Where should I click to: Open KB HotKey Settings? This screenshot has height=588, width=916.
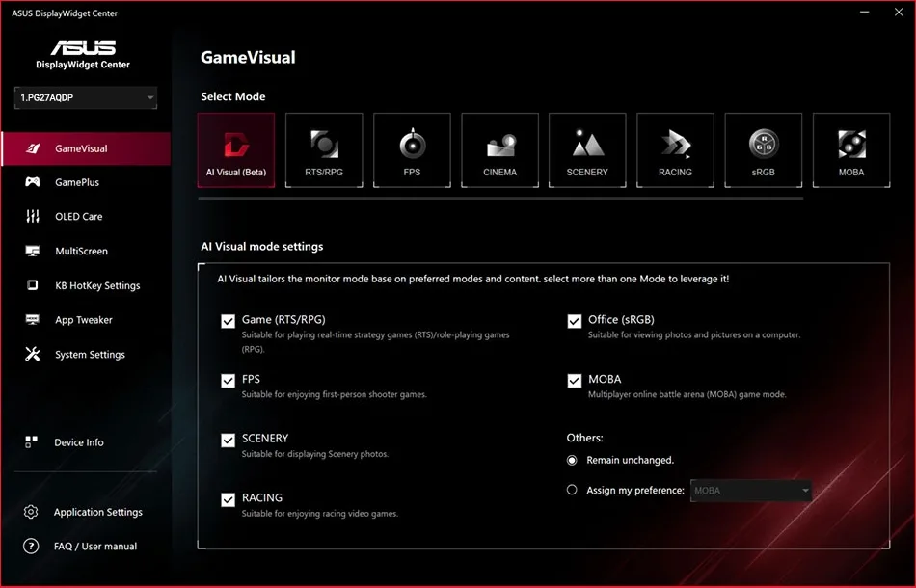pyautogui.click(x=97, y=285)
